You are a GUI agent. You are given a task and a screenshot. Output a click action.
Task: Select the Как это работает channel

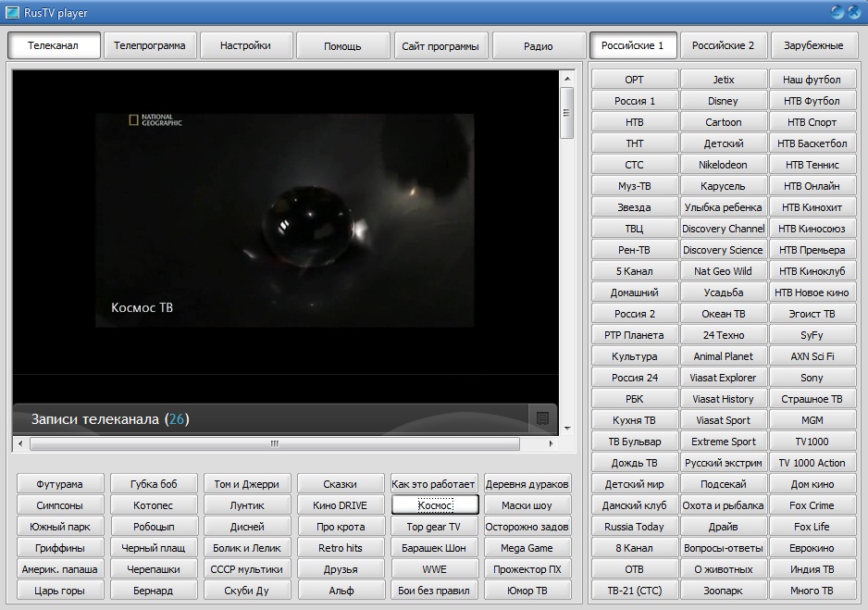(434, 484)
